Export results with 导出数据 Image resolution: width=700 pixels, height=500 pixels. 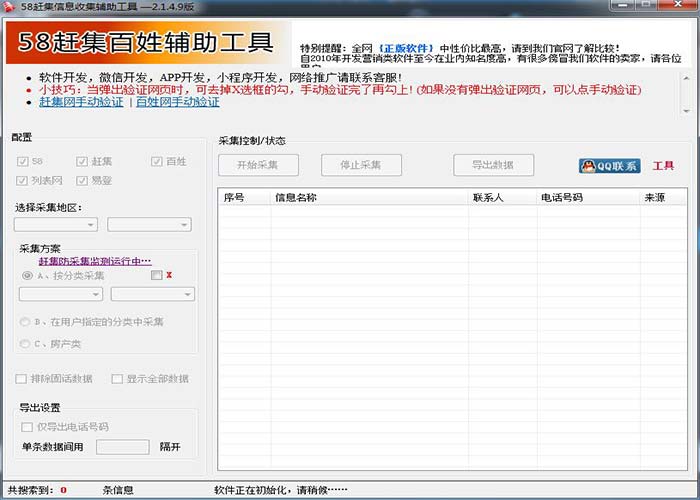click(x=493, y=165)
